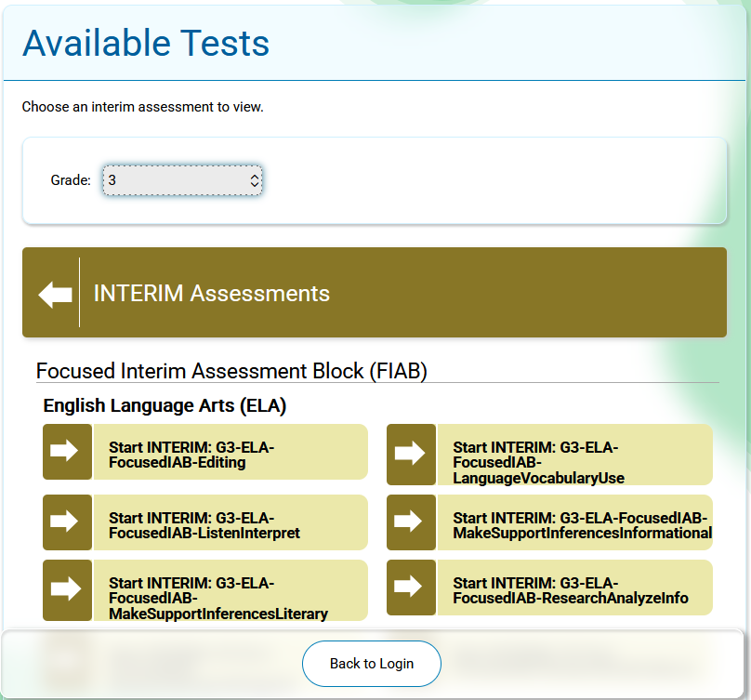Screen dimensions: 751x700
Task: Click the INTERIM Assessments header text
Action: pos(212,293)
